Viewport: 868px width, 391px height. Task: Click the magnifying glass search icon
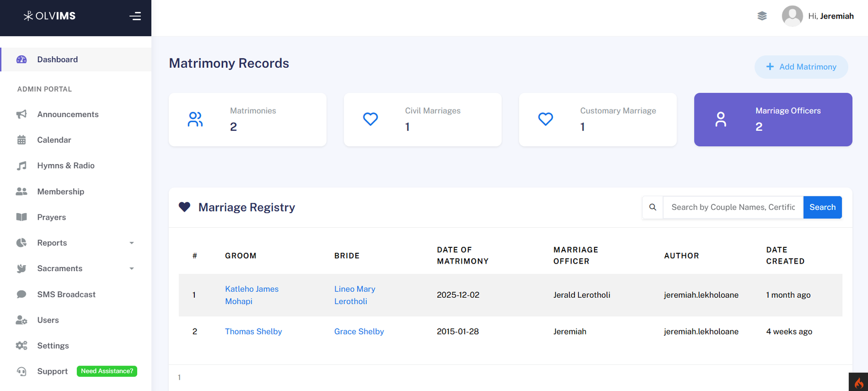[x=653, y=207]
